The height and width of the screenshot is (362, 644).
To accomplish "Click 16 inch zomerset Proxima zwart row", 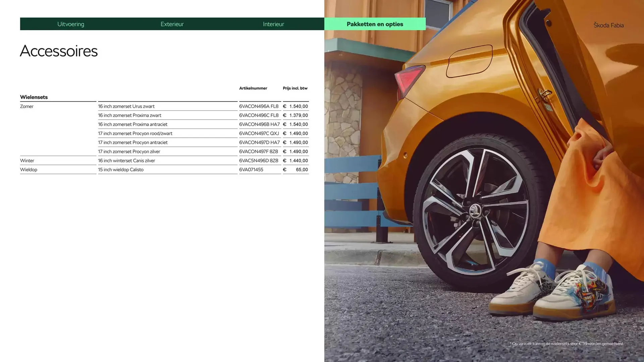I will pyautogui.click(x=129, y=115).
